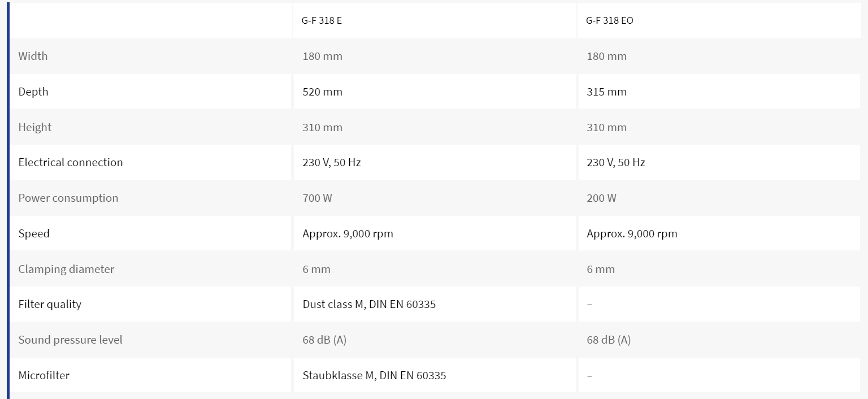Viewport: 868px width, 399px height.
Task: Click Dust class M, DIN EN 60335 text
Action: (369, 304)
